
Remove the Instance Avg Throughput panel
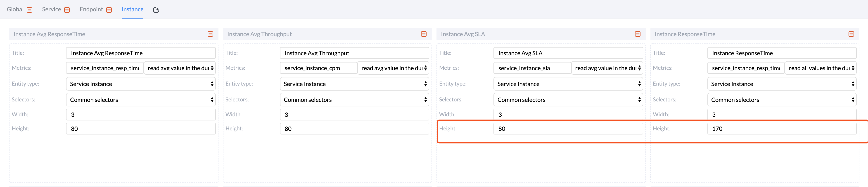[424, 34]
